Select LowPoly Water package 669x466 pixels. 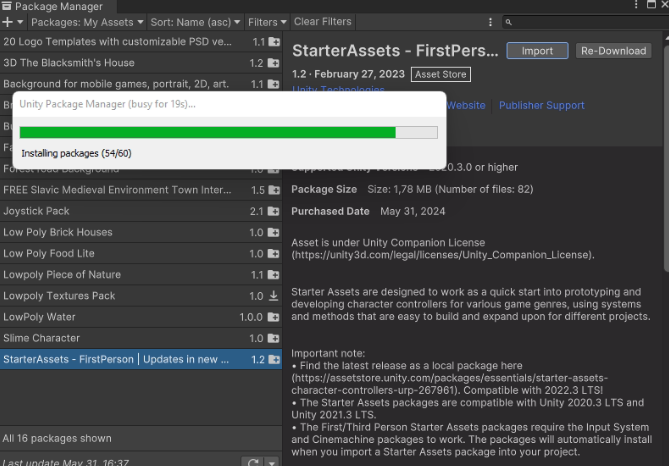(141, 317)
